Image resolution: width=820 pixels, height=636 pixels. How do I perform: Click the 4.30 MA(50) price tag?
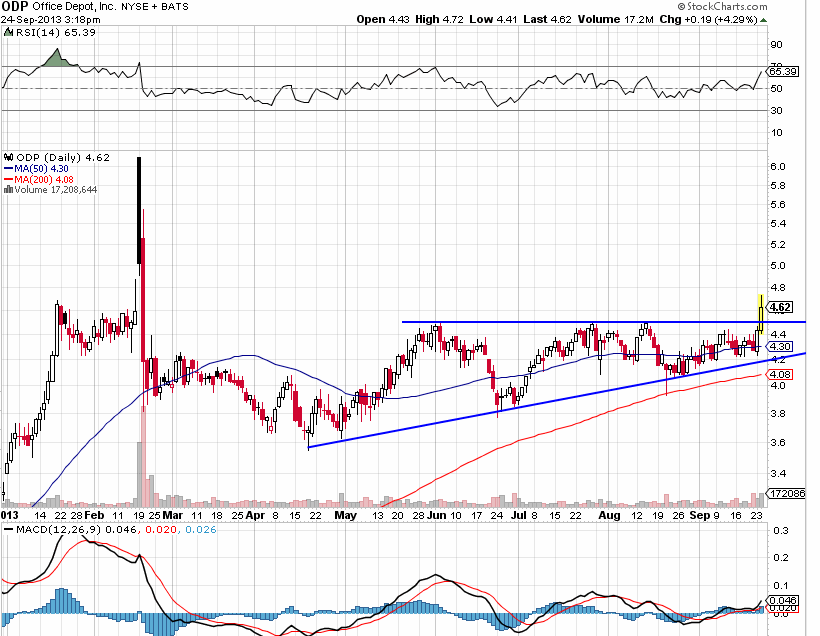780,346
